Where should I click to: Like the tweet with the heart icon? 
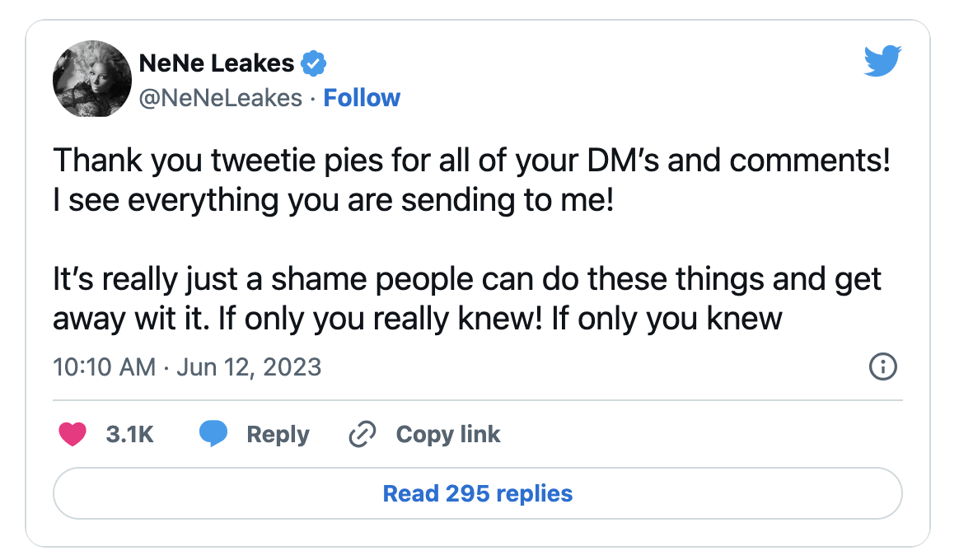[73, 434]
